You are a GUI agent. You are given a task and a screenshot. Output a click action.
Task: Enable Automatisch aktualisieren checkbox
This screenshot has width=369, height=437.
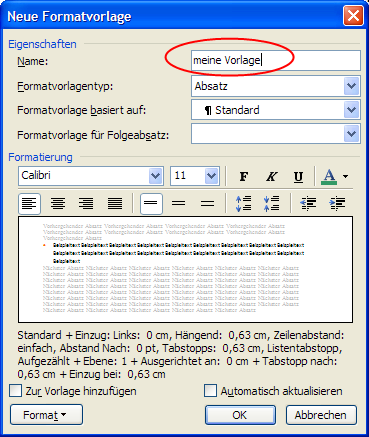[210, 391]
